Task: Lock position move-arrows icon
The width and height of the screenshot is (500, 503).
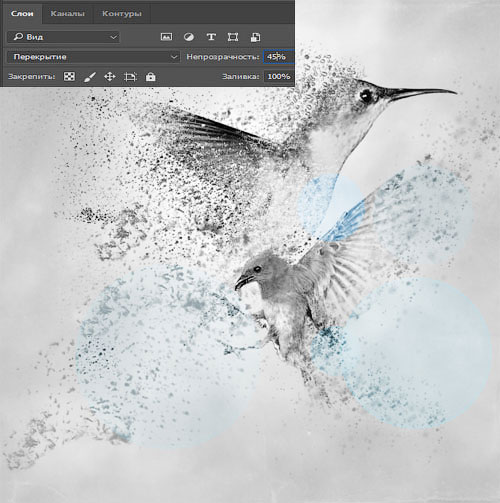Action: (110, 77)
